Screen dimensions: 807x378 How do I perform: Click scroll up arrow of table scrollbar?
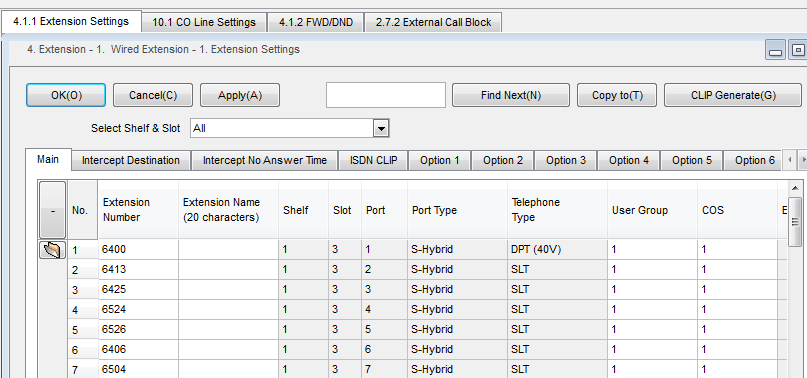795,188
